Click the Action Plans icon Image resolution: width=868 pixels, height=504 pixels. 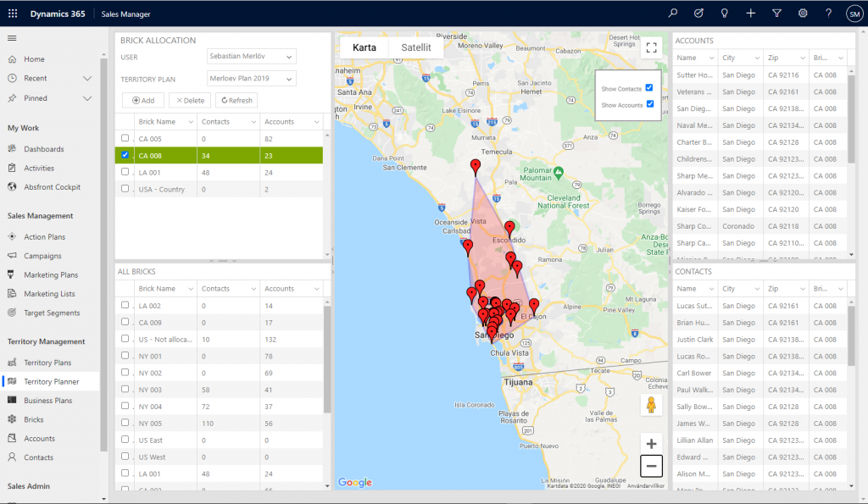12,237
